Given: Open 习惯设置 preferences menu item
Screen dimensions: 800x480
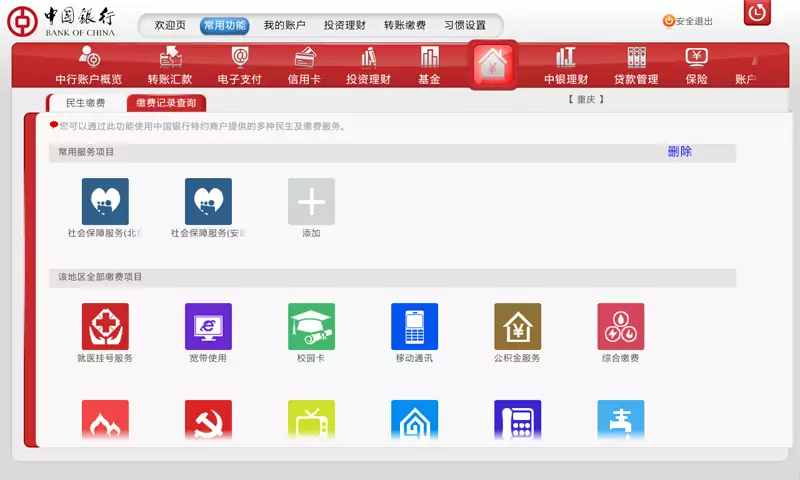Looking at the screenshot, I should [465, 25].
